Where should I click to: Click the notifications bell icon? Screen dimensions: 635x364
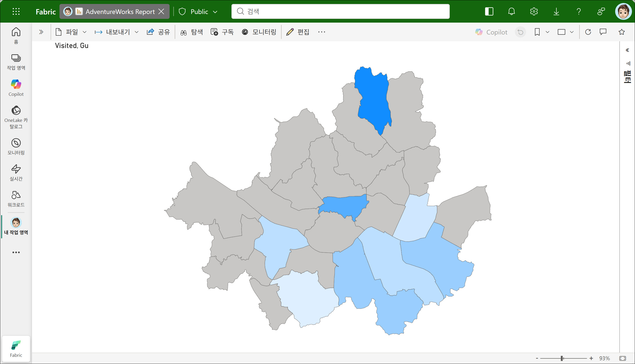pyautogui.click(x=511, y=11)
